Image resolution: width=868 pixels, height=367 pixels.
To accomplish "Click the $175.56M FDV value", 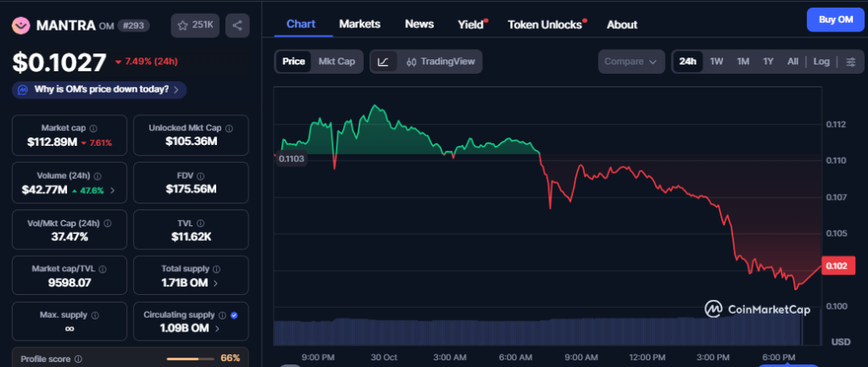I will 191,189.
